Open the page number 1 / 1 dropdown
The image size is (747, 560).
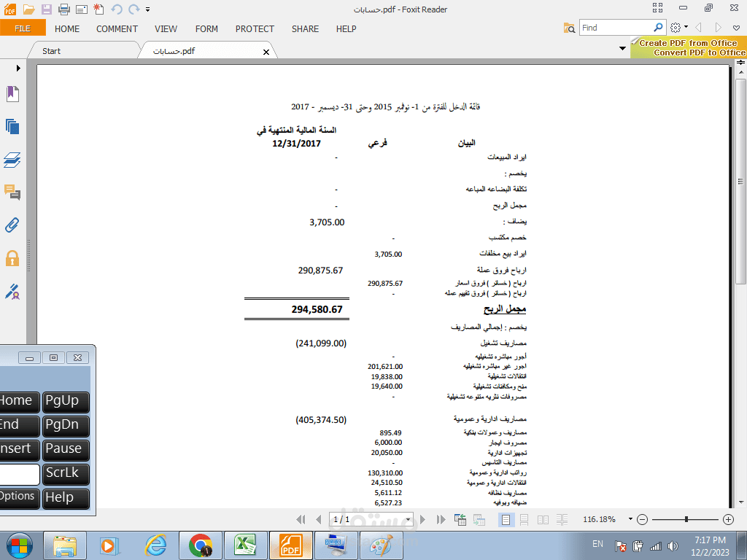[408, 519]
